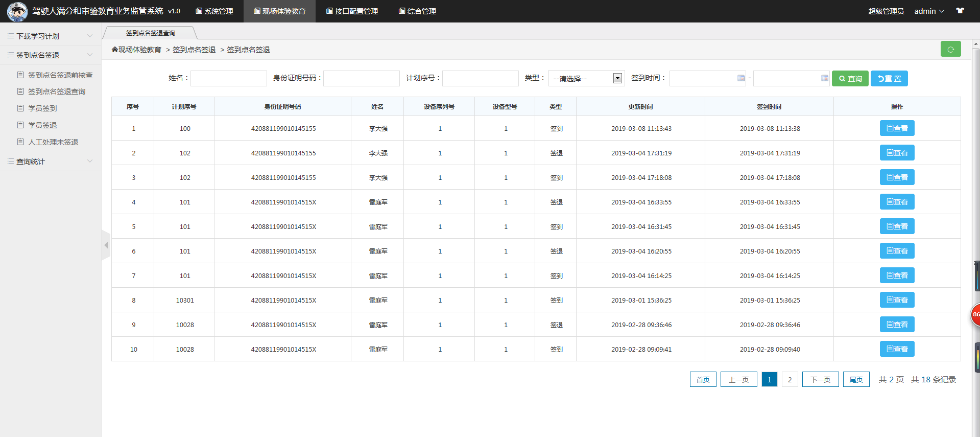The height and width of the screenshot is (437, 980).
Task: Go to 首页 first page
Action: 703,379
